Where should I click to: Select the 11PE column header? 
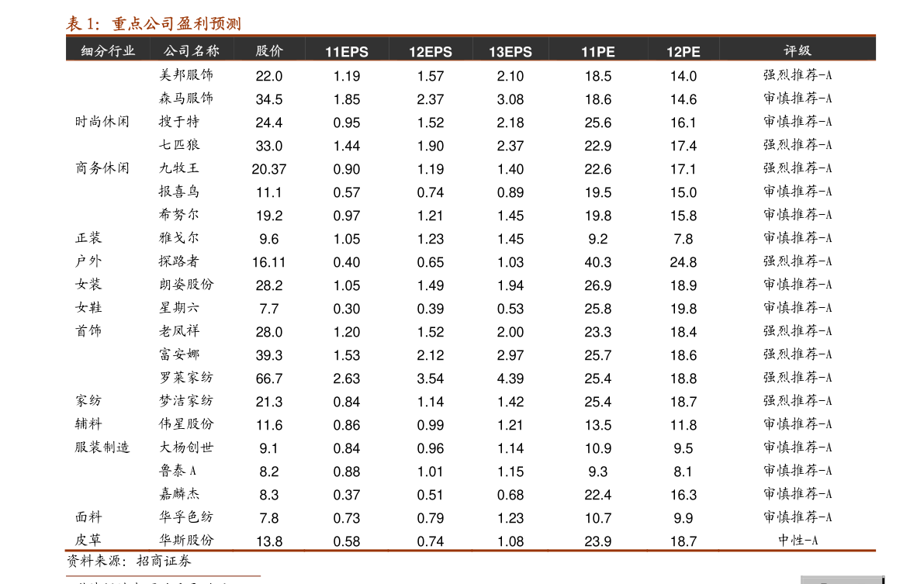[x=597, y=52]
